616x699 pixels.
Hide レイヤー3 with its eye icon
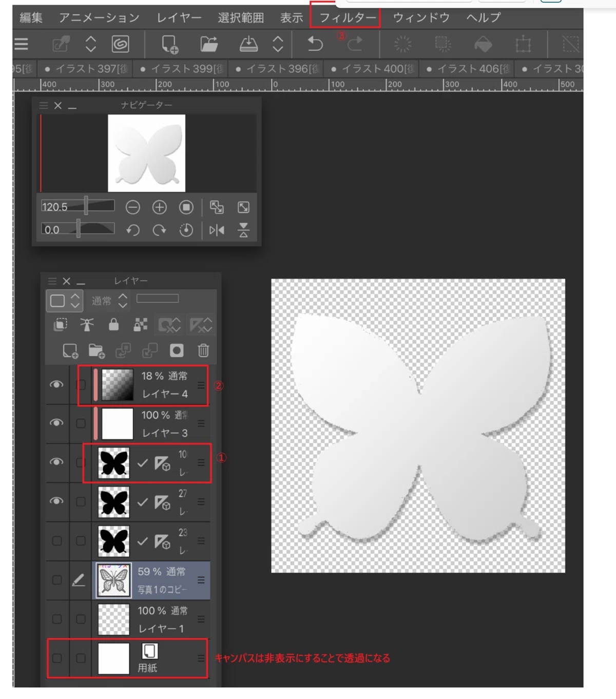tap(57, 423)
